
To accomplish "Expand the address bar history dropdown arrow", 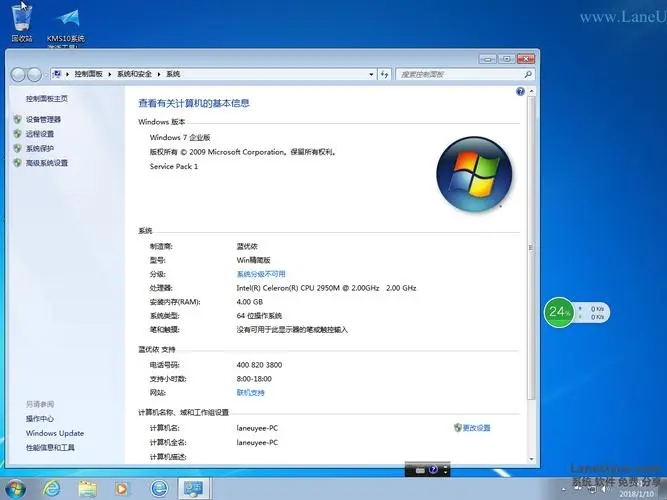I will pos(371,74).
